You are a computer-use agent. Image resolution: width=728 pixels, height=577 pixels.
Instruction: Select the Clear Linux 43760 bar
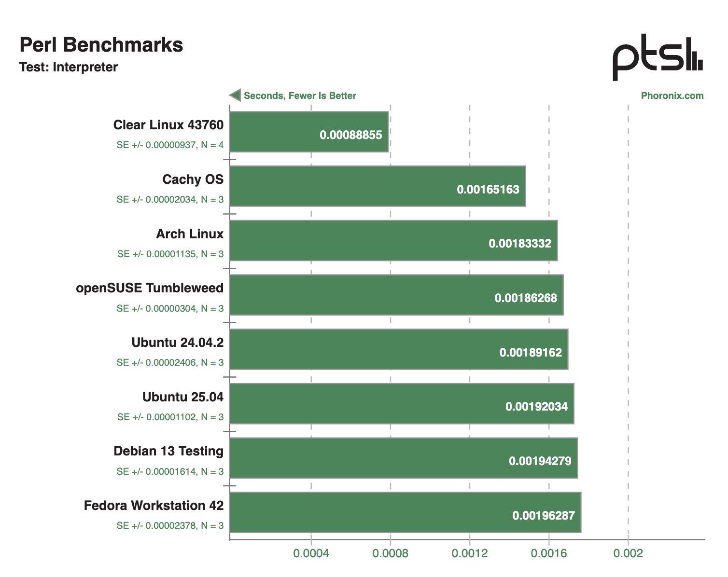click(x=309, y=132)
